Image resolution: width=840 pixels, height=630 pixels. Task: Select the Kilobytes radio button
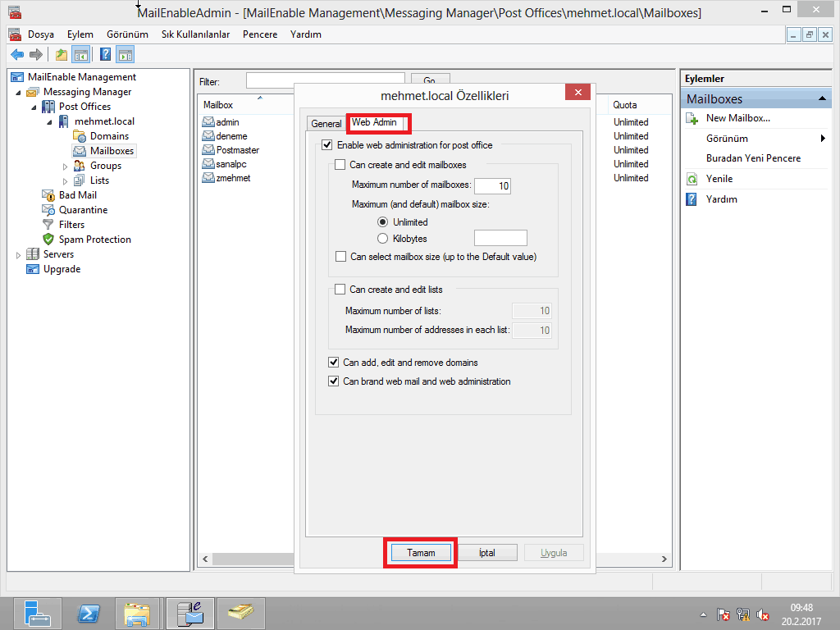click(382, 239)
